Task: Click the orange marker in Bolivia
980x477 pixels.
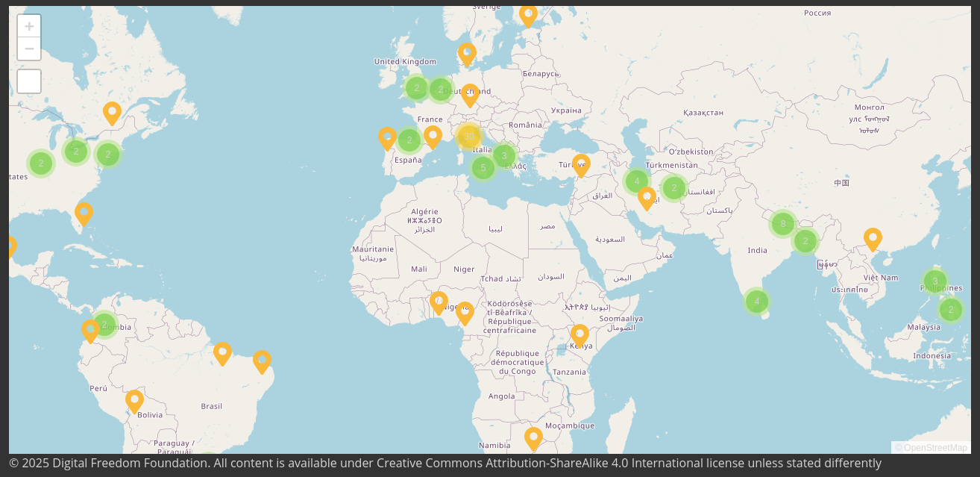Action: pyautogui.click(x=134, y=400)
